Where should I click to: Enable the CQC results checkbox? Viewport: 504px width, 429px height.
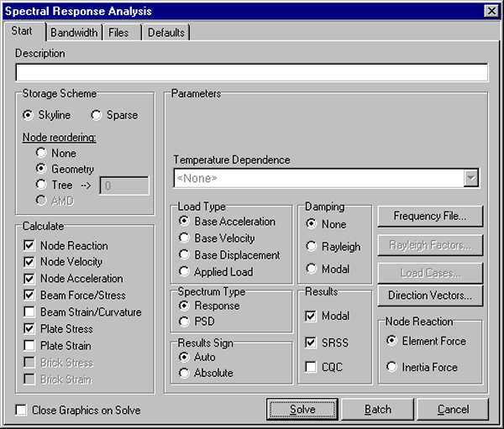pos(311,368)
